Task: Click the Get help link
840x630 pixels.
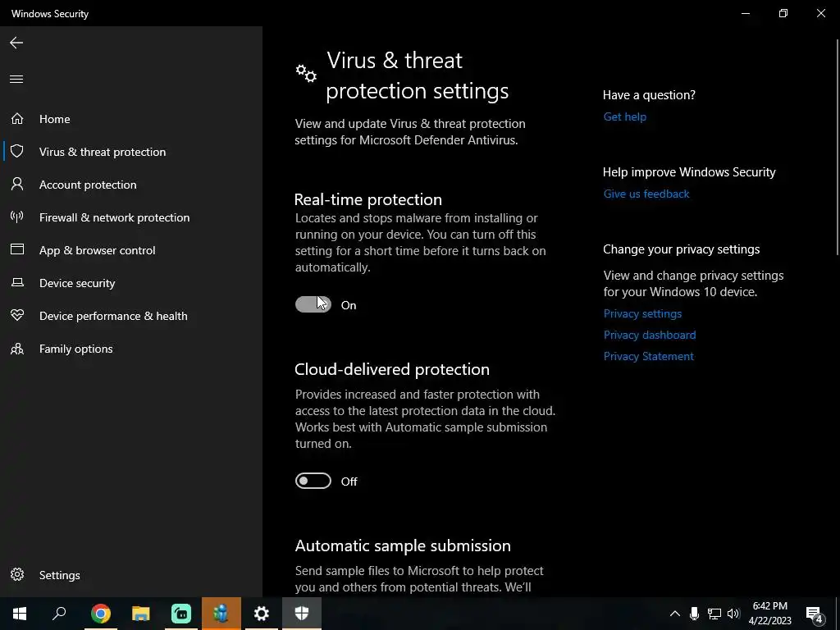Action: [x=624, y=116]
